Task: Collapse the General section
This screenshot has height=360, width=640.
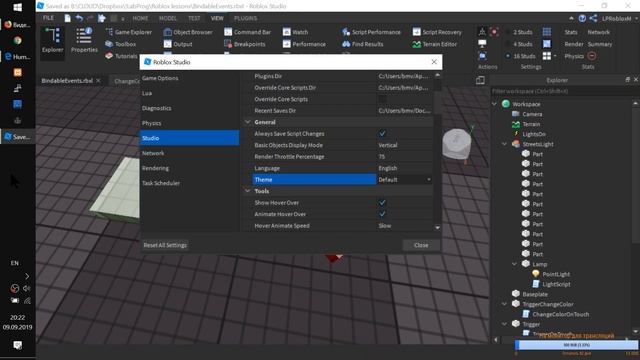Action: (x=247, y=122)
